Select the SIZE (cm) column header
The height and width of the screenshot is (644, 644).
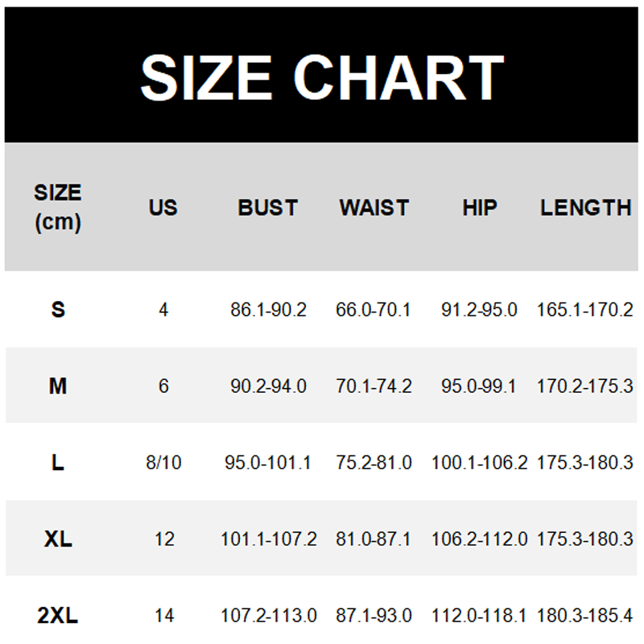coord(58,207)
